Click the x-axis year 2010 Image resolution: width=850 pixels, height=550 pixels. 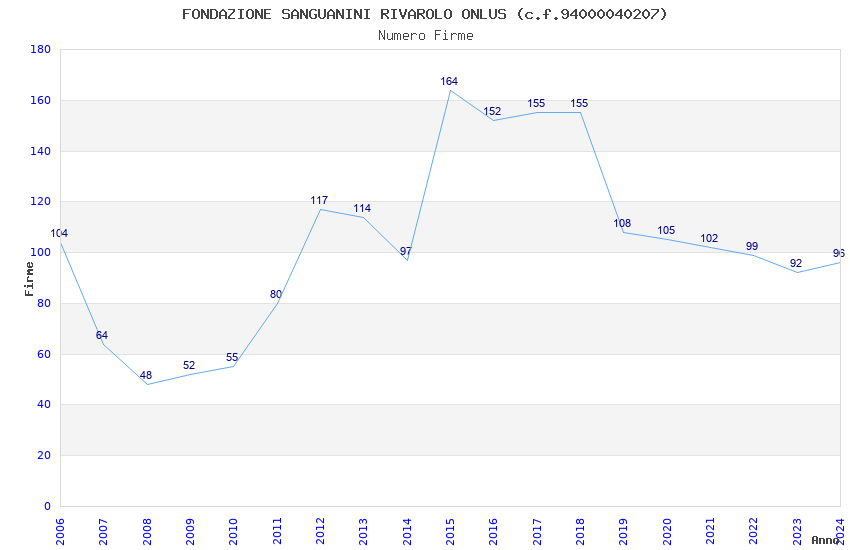click(233, 531)
